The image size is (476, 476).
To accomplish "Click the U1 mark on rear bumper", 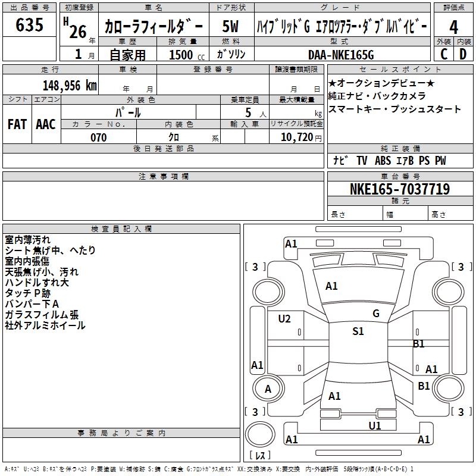I will tap(375, 426).
